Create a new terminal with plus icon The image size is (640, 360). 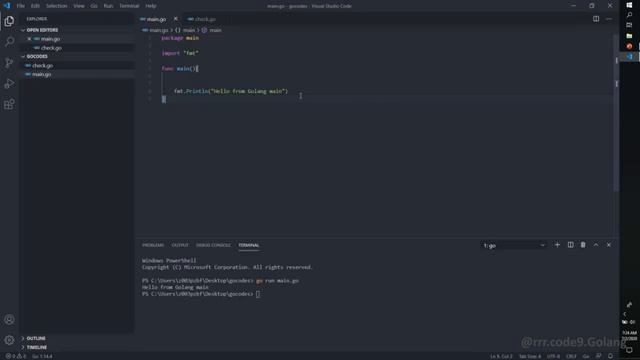557,245
